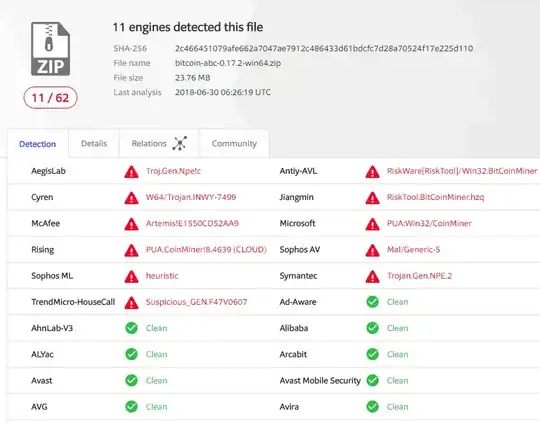Image resolution: width=540 pixels, height=423 pixels.
Task: Click the RiskTool.BitCoinMiner.hzq result
Action: [435, 197]
